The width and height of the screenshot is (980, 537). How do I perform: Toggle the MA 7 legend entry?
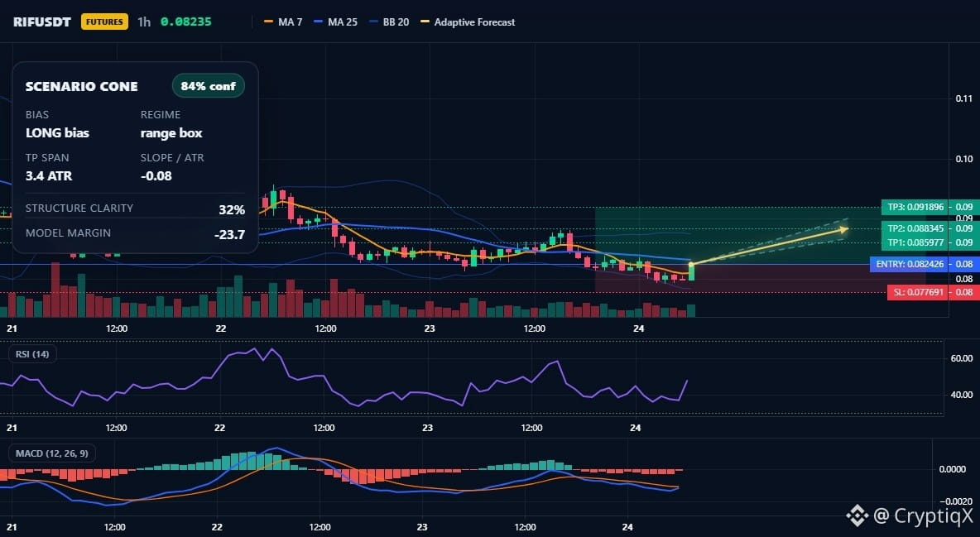283,22
